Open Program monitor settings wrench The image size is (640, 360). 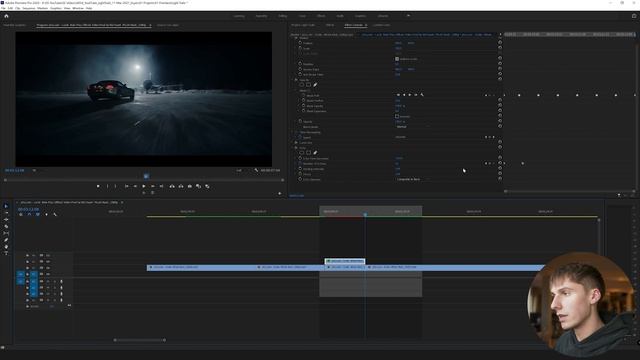click(x=256, y=170)
